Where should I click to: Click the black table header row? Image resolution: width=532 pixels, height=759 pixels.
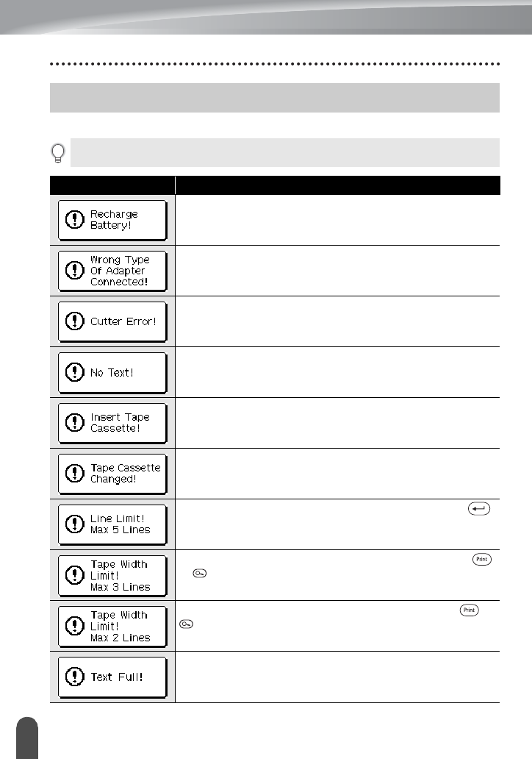pyautogui.click(x=275, y=184)
